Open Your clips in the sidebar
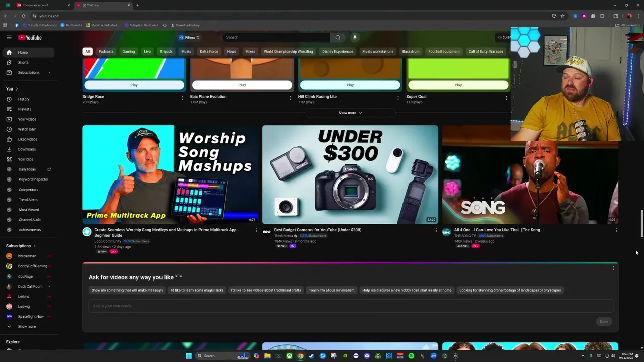This screenshot has height=362, width=644. click(29, 159)
